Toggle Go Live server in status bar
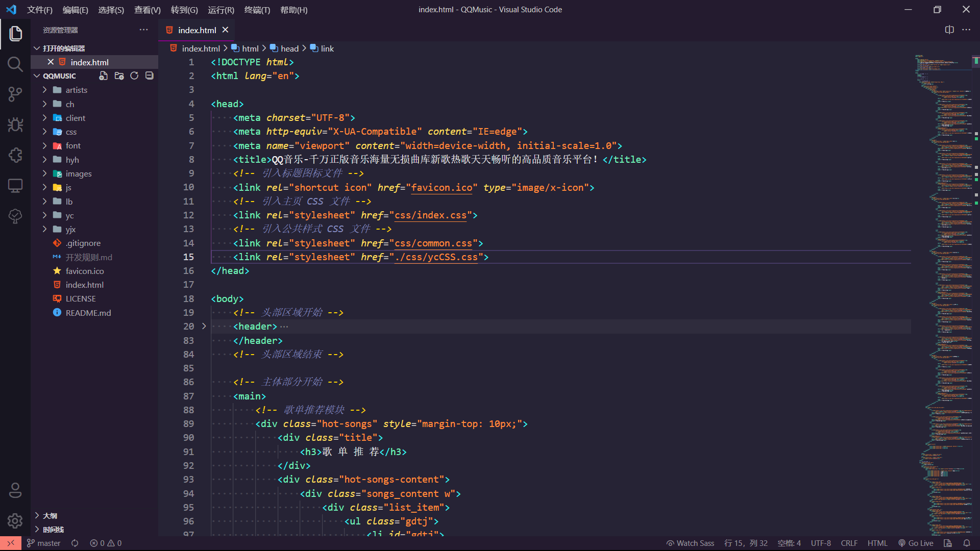980x551 pixels. pyautogui.click(x=916, y=543)
